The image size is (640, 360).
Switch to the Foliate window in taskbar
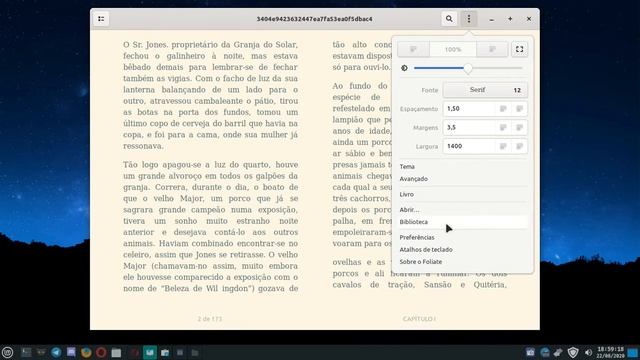pyautogui.click(x=150, y=352)
